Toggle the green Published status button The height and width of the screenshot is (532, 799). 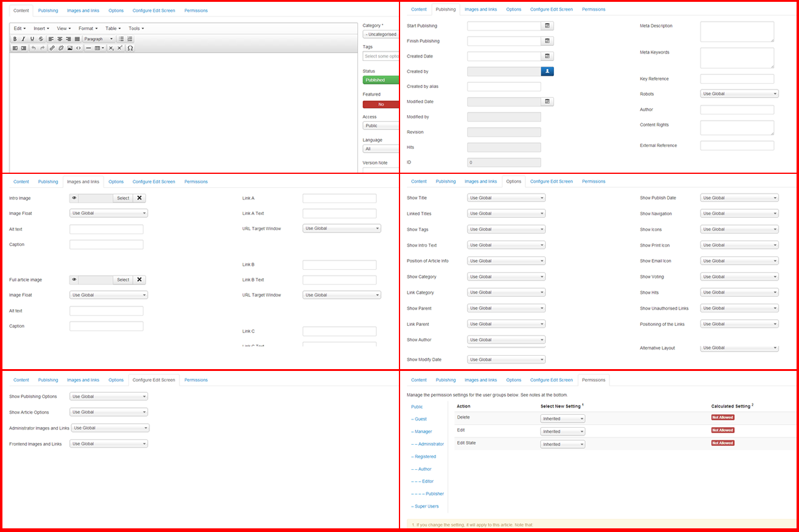point(381,80)
